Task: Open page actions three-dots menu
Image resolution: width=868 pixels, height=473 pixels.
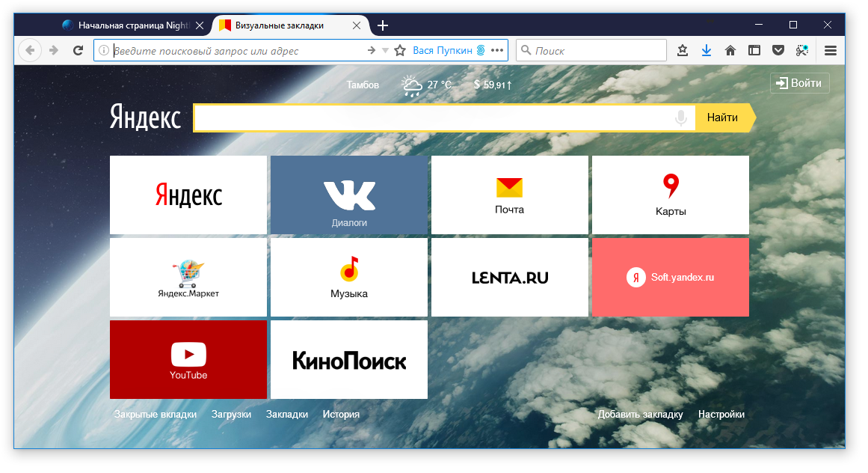Action: [x=498, y=51]
